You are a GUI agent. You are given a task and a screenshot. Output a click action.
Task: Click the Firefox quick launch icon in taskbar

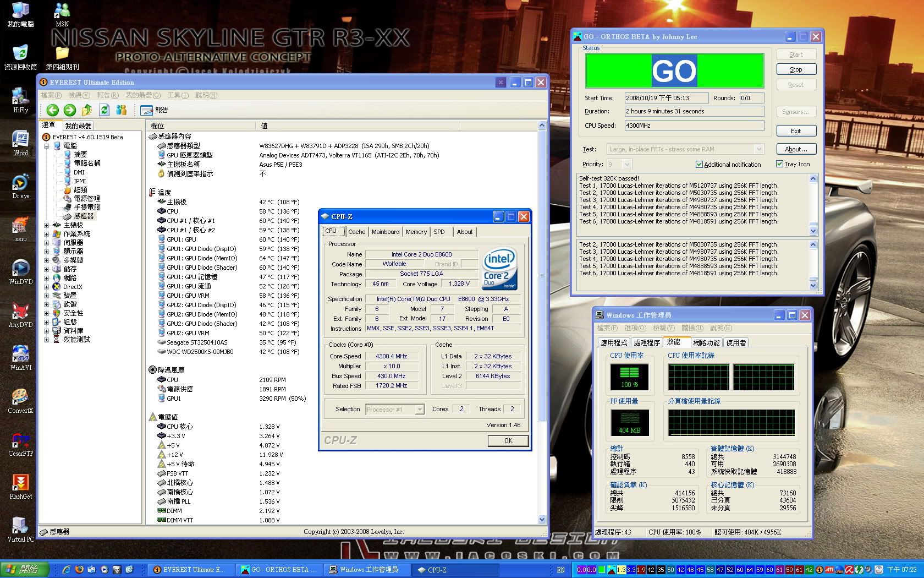pyautogui.click(x=79, y=570)
